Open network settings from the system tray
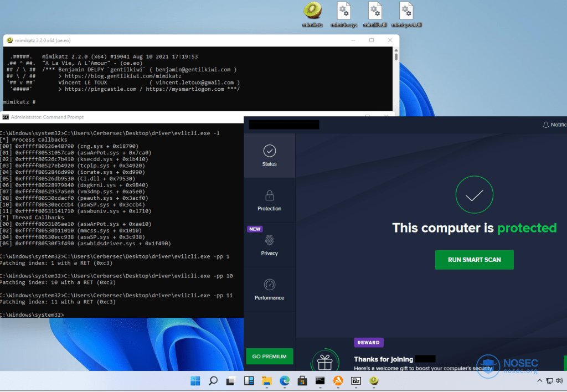This screenshot has width=567, height=392. point(549,381)
